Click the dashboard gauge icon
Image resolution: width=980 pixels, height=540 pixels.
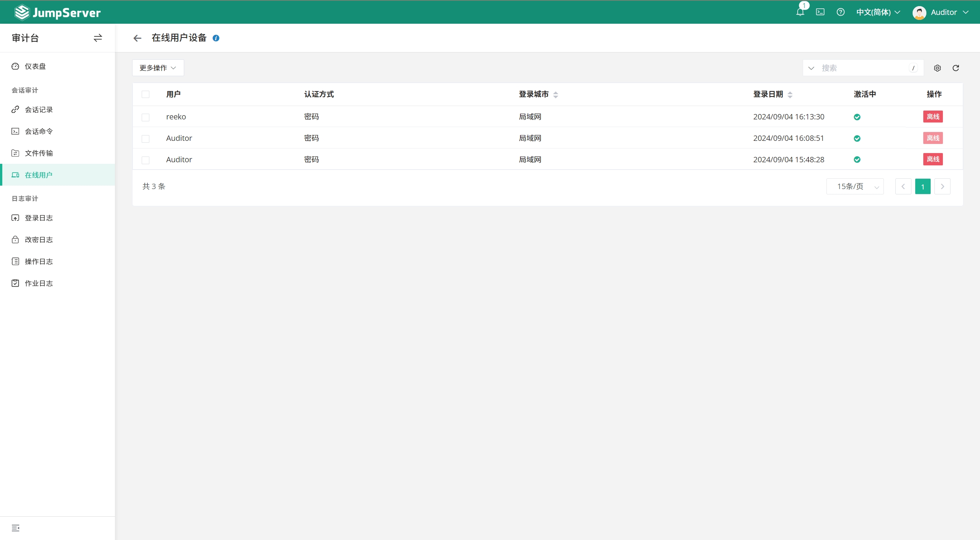[15, 66]
